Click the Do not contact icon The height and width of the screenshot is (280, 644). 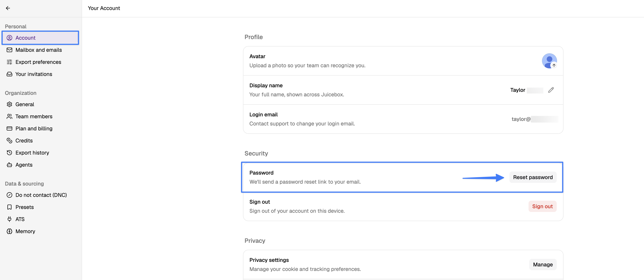point(9,195)
